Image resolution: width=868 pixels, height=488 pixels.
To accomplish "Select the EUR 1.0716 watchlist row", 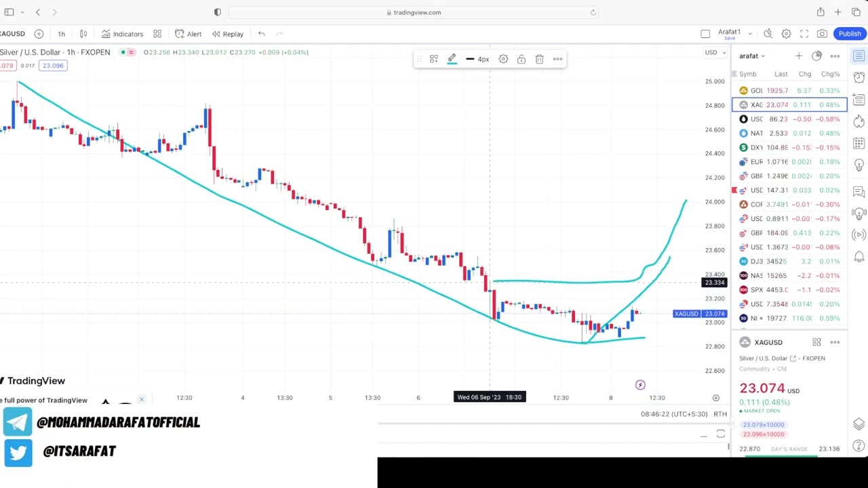I will pyautogui.click(x=789, y=161).
